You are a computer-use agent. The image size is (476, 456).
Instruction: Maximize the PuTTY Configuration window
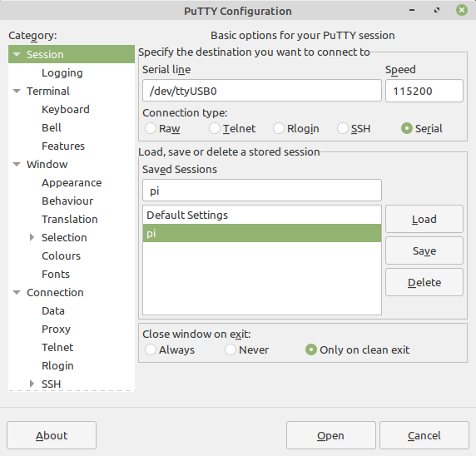437,10
